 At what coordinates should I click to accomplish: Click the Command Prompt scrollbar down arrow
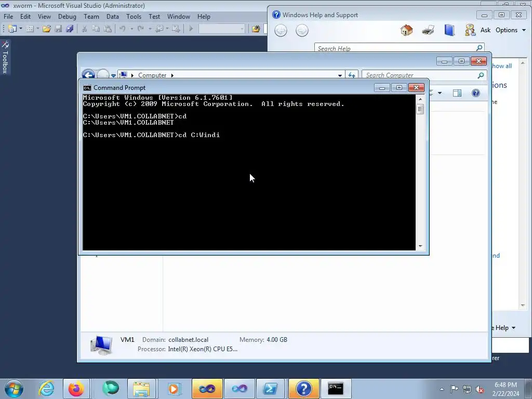point(420,246)
